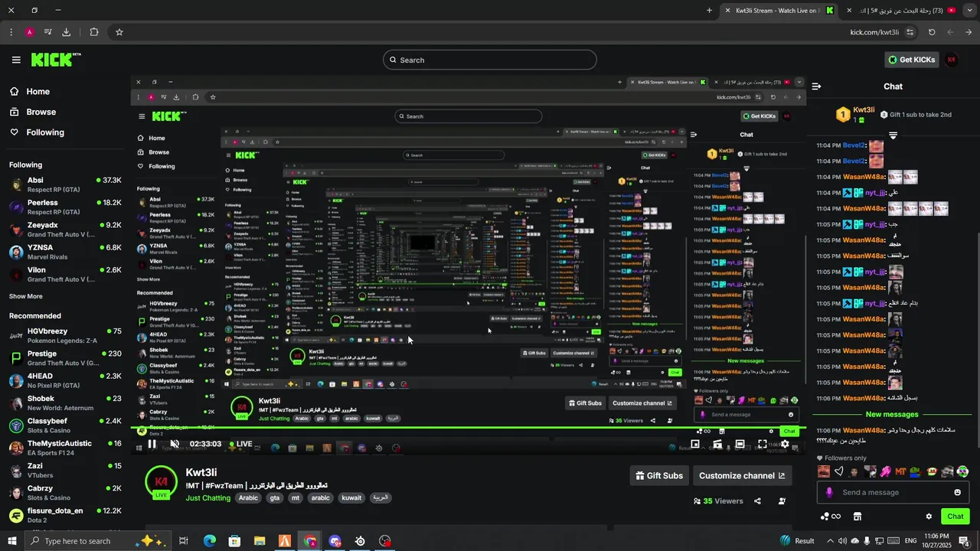Enable picture-in-picture mini player
The image size is (980, 551).
tap(695, 444)
